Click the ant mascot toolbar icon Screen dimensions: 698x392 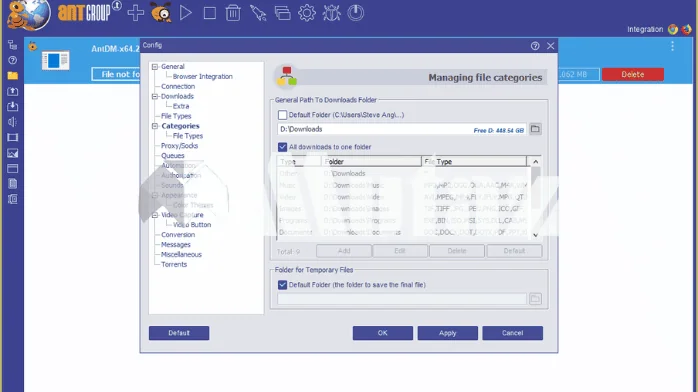pyautogui.click(x=161, y=12)
